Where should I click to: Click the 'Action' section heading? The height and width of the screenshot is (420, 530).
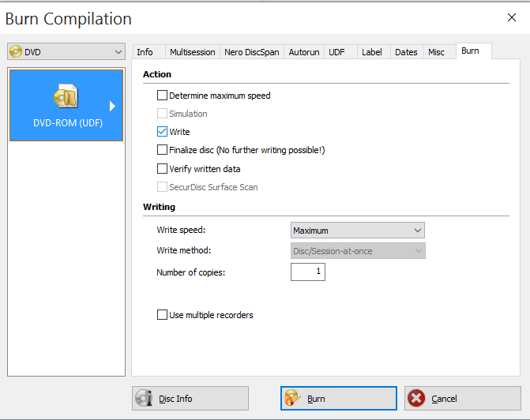click(x=157, y=74)
